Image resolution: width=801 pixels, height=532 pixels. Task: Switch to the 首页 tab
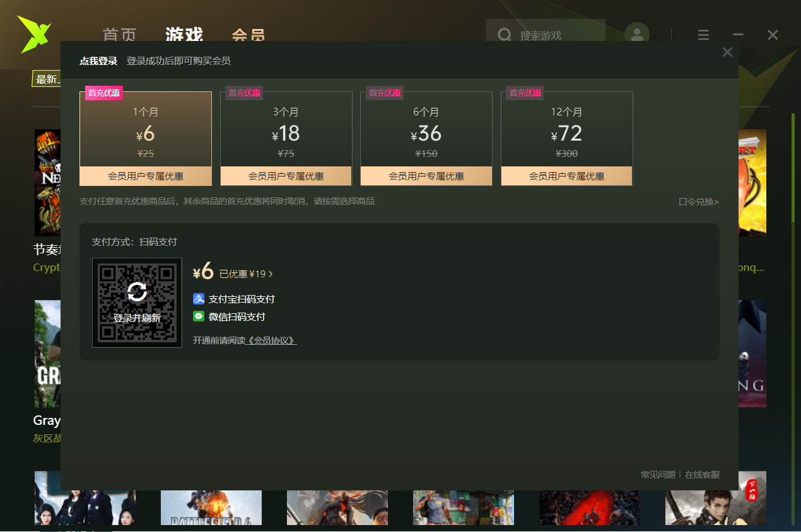point(119,35)
